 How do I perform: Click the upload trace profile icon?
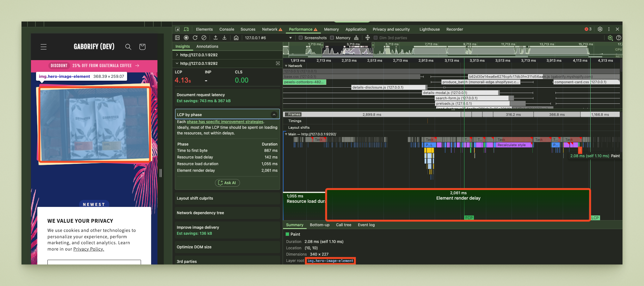216,38
